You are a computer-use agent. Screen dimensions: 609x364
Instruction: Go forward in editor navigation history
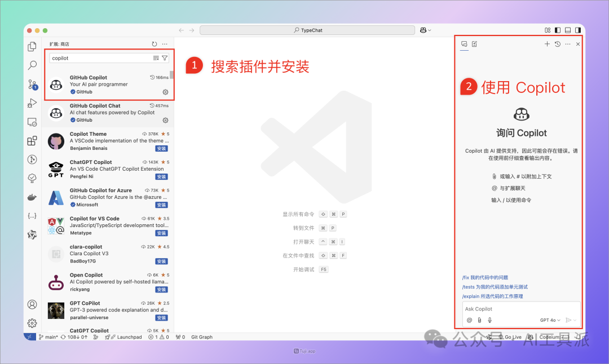[x=192, y=30]
